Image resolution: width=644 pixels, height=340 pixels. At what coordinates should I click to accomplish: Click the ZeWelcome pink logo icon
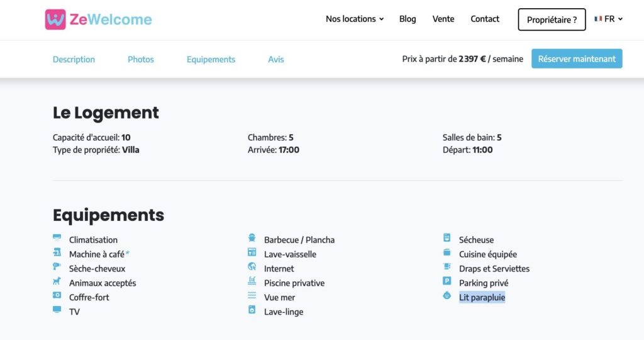coord(55,20)
